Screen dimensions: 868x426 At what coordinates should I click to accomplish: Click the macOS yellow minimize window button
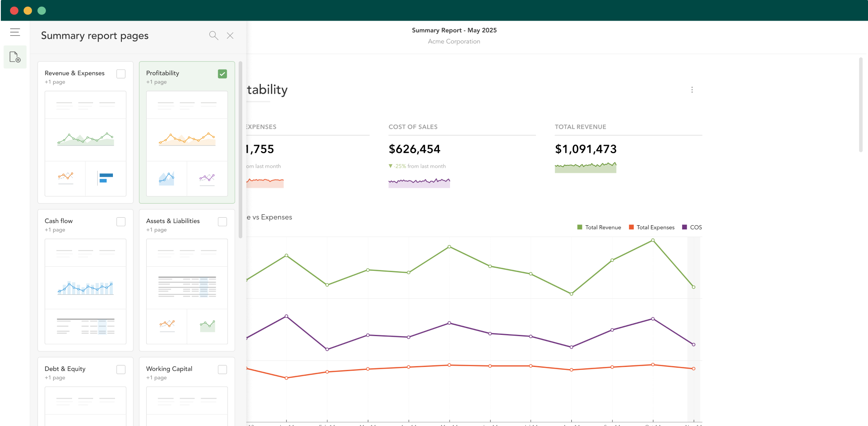28,11
